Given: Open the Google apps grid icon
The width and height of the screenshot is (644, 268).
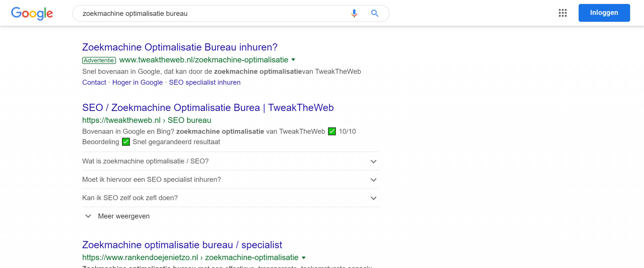Looking at the screenshot, I should (x=562, y=13).
